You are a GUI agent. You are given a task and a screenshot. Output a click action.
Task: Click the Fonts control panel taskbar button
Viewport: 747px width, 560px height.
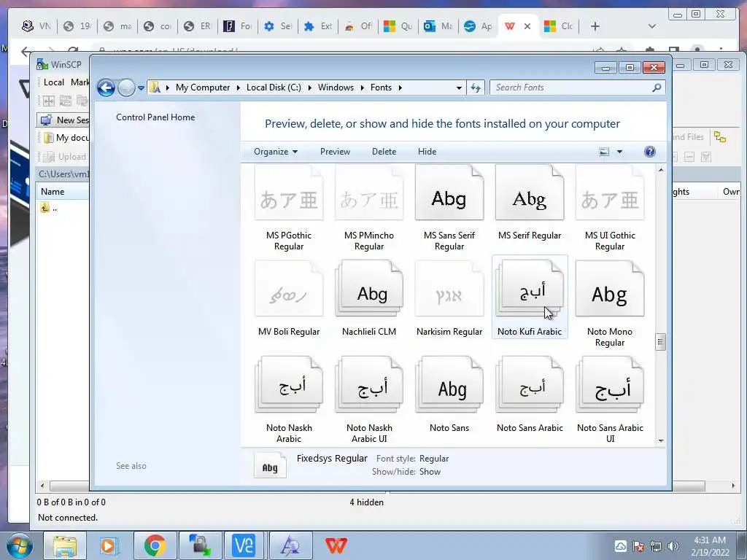[290, 545]
